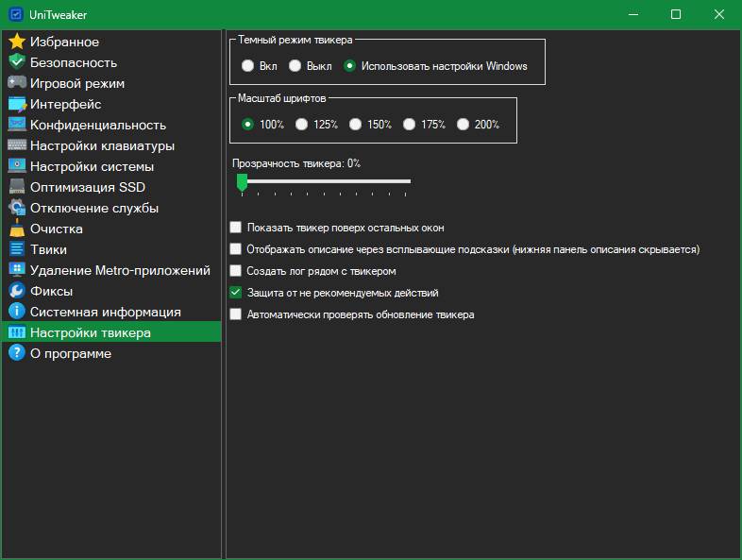Enable Показать твикер поверх остальных окон checkbox

click(236, 228)
